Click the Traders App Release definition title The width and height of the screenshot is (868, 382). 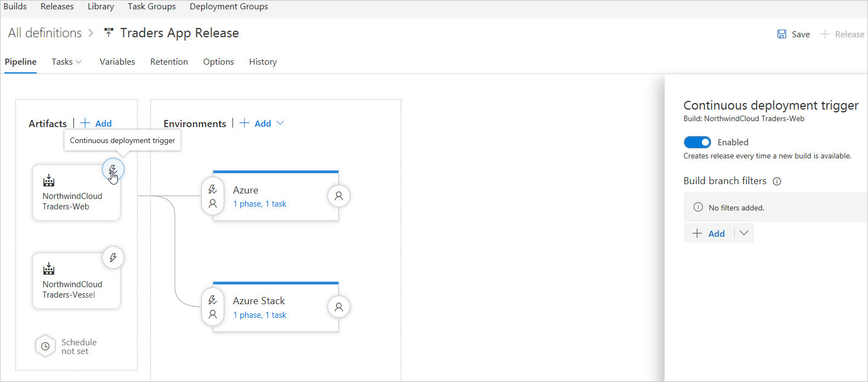pos(179,33)
